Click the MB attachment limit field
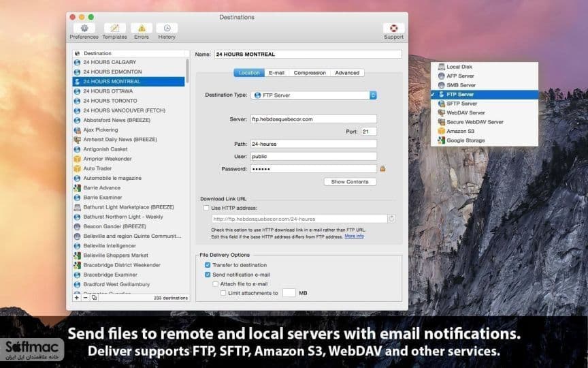This screenshot has width=588, height=368. 289,293
